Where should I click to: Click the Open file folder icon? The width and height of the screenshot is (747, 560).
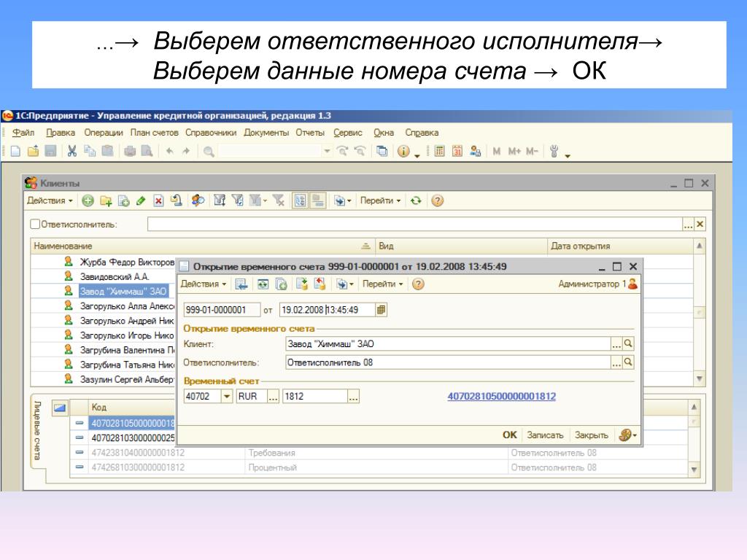pyautogui.click(x=33, y=152)
